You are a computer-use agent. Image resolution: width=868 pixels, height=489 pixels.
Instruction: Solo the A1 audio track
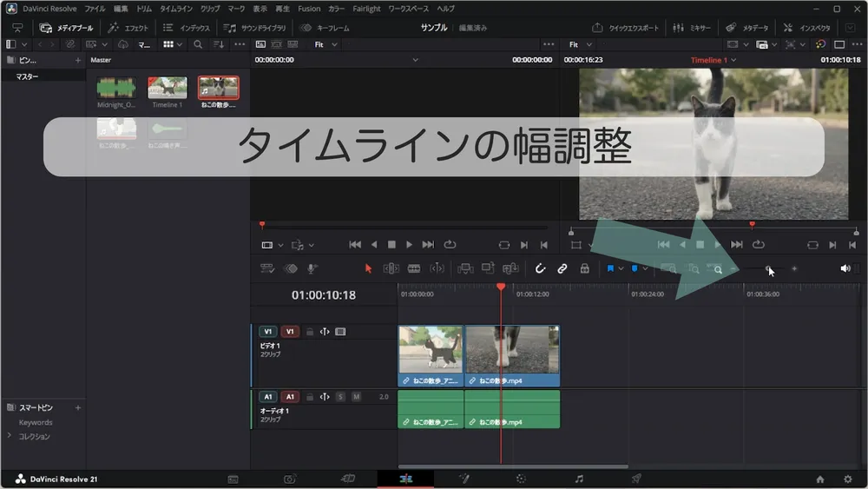coord(340,397)
